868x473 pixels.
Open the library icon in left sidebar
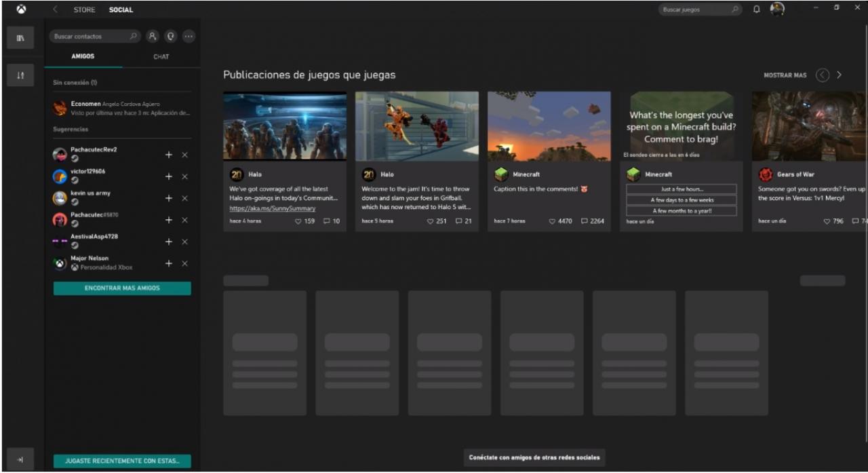click(20, 38)
